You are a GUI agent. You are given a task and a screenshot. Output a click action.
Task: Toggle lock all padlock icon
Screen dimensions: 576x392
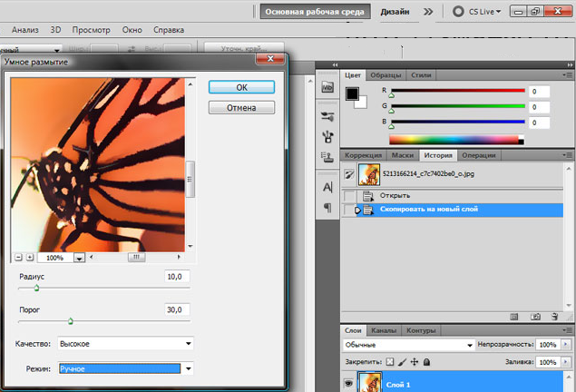tap(426, 362)
